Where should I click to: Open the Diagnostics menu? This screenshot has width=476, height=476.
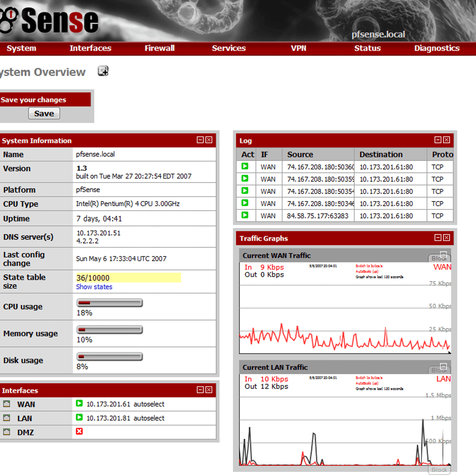pos(437,48)
